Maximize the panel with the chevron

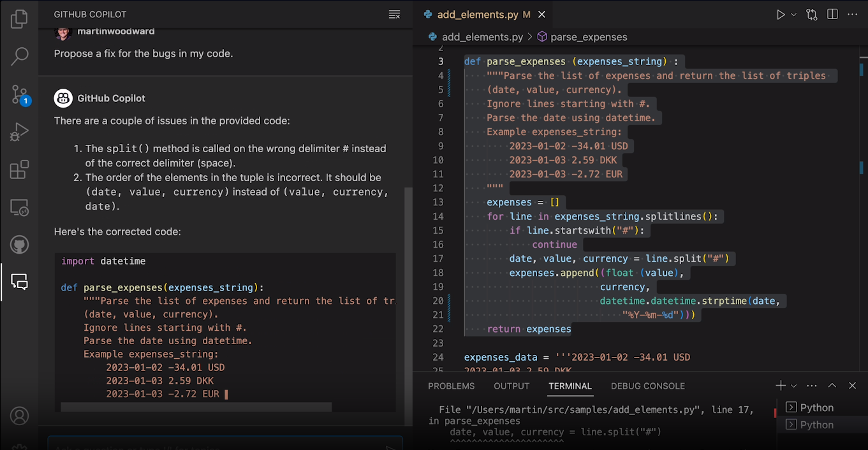[x=832, y=385]
